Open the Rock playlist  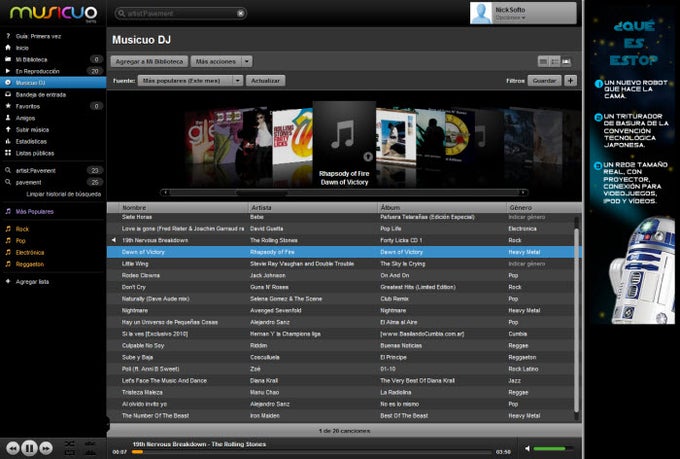(22, 229)
